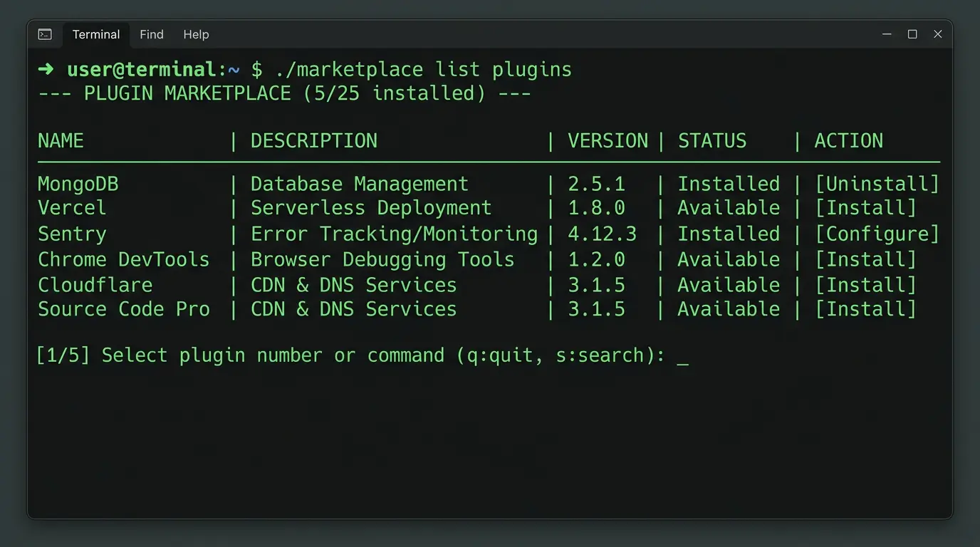
Task: Click the DESCRIPTION column header
Action: [314, 141]
